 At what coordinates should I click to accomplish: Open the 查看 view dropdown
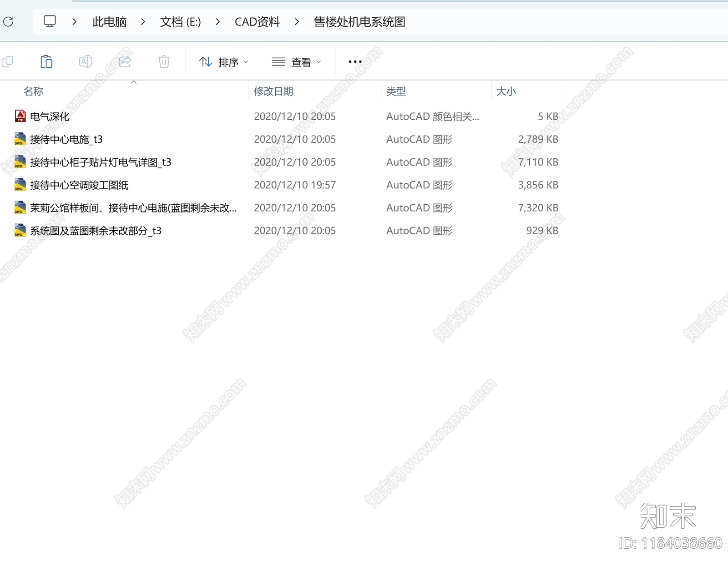[x=297, y=62]
